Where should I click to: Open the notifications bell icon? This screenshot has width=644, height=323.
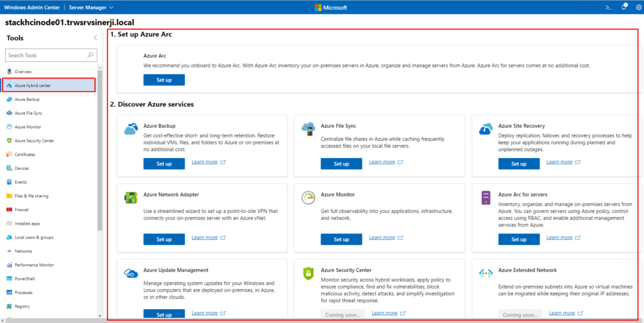click(x=624, y=7)
